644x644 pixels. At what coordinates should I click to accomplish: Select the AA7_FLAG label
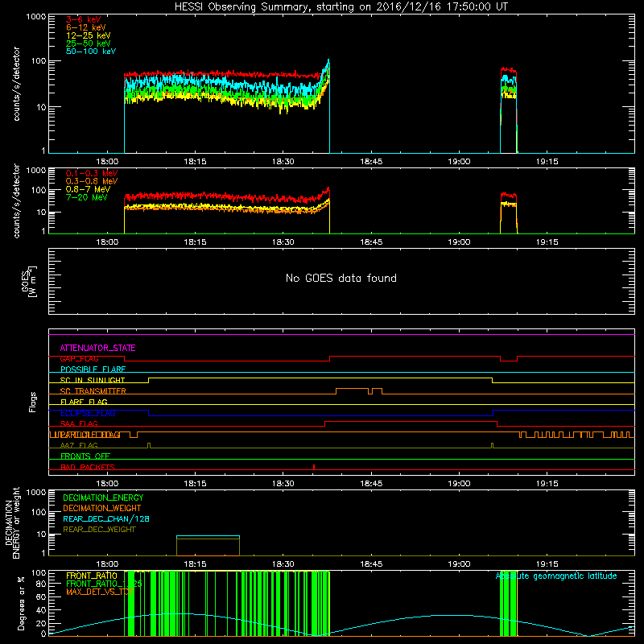pyautogui.click(x=79, y=445)
